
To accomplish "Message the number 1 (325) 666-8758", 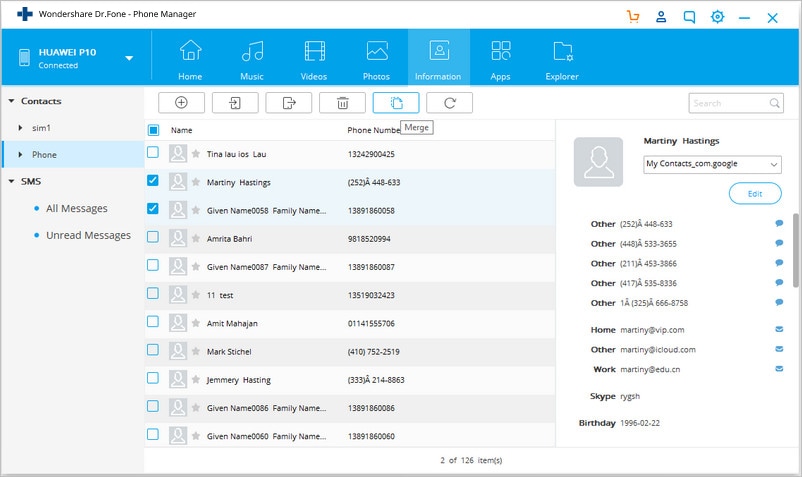I will tap(779, 302).
